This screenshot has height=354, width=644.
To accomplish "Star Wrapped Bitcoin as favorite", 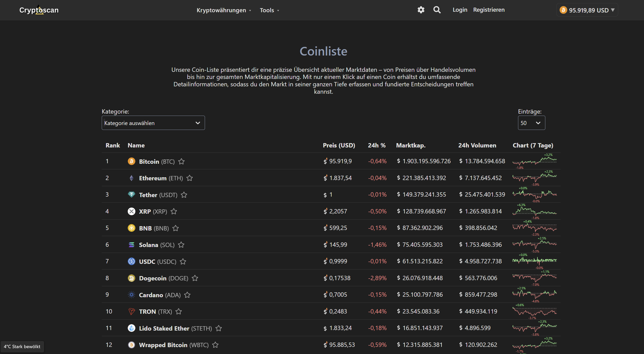I will point(215,345).
